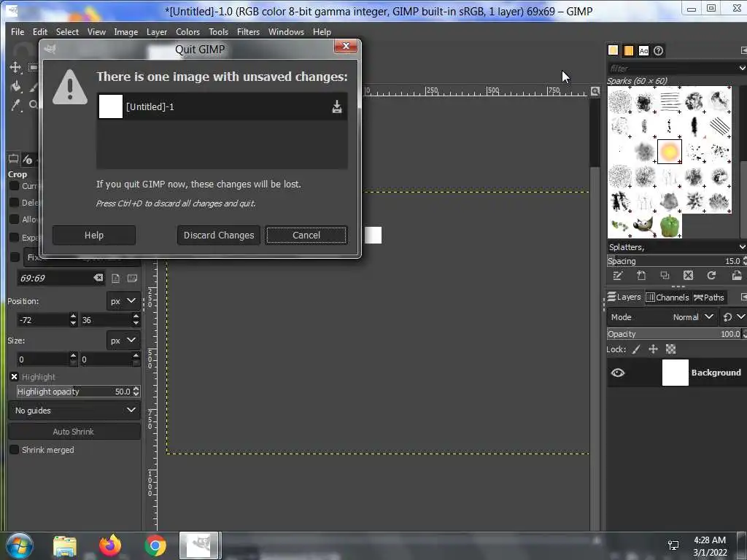Expand the No guides dropdown

[75, 411]
